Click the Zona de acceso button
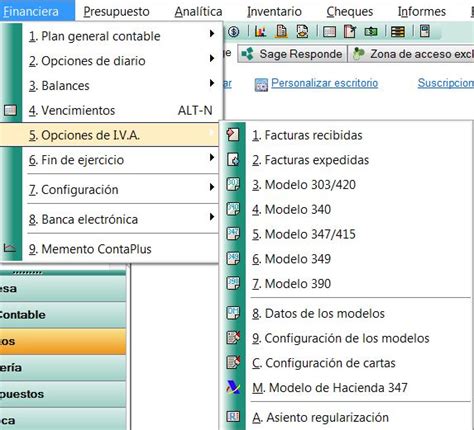Screen dimensions: 474x430 click(x=411, y=54)
